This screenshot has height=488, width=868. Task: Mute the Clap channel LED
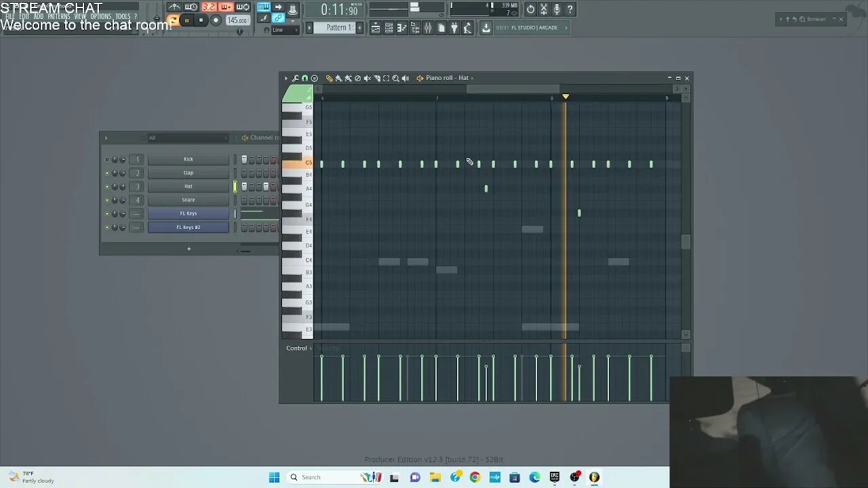pyautogui.click(x=106, y=173)
